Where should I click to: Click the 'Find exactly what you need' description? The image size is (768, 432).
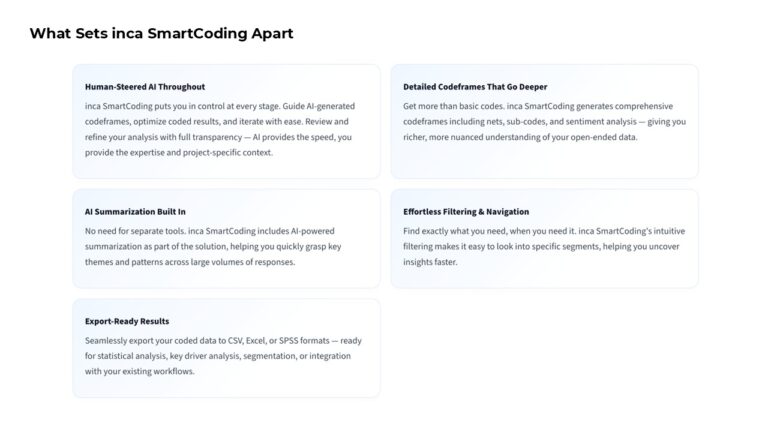click(x=544, y=246)
